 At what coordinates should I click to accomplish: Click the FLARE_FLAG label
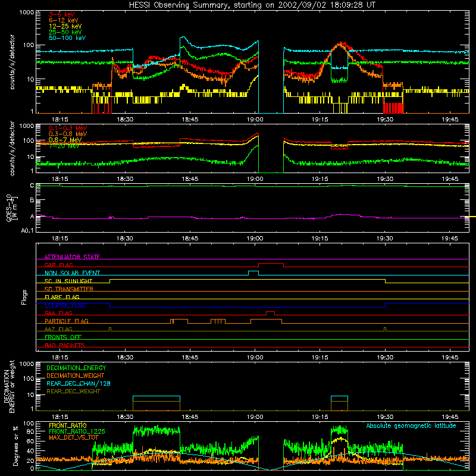(62, 297)
